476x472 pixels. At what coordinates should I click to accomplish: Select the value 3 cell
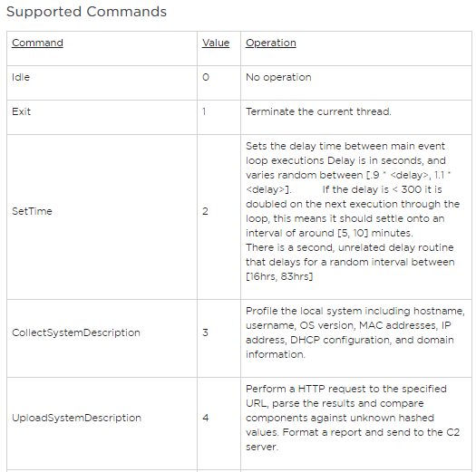click(219, 338)
